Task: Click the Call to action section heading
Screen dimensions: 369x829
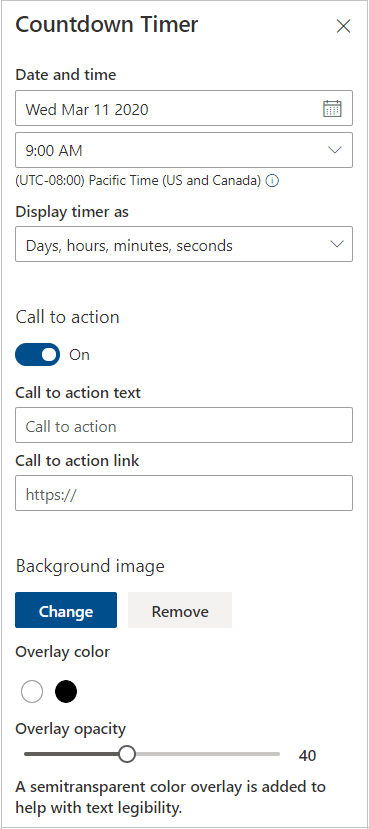Action: [x=67, y=317]
